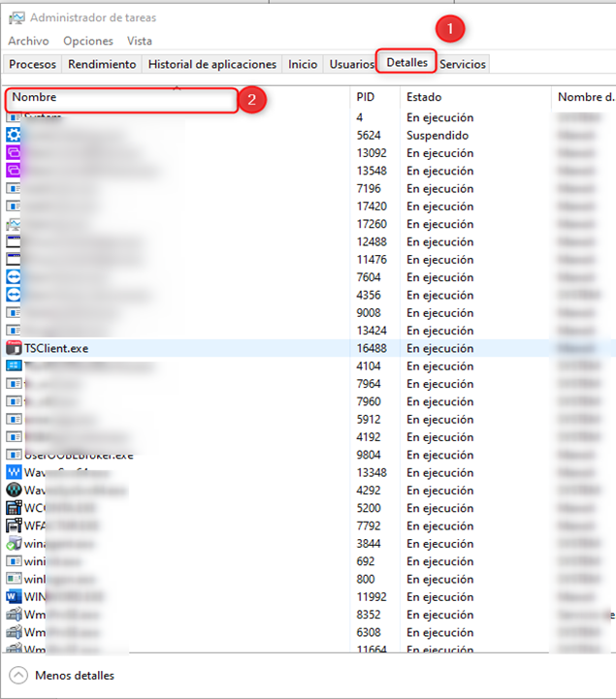The height and width of the screenshot is (699, 616).
Task: Click the calculator-style icon in row PID 5200
Action: click(x=14, y=508)
